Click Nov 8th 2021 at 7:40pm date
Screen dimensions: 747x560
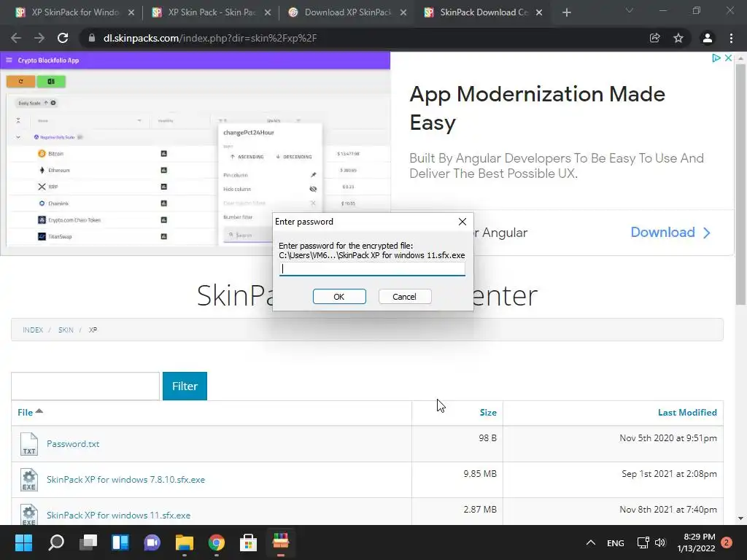pos(668,510)
